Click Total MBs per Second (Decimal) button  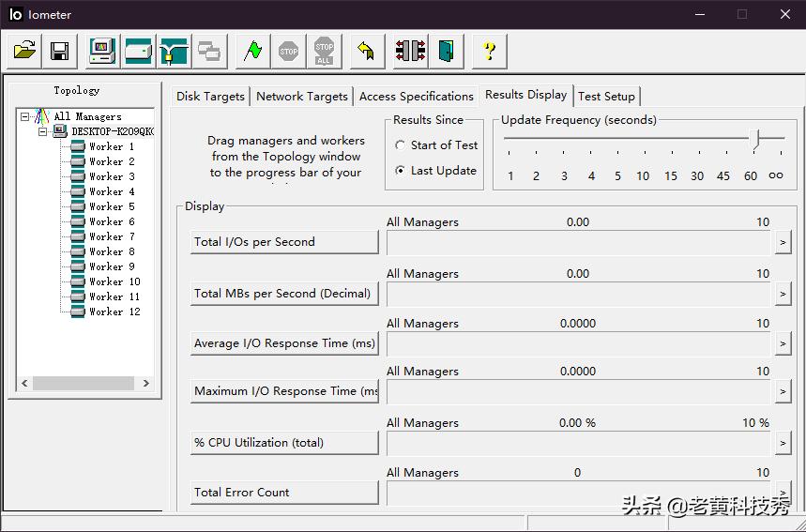pyautogui.click(x=284, y=294)
